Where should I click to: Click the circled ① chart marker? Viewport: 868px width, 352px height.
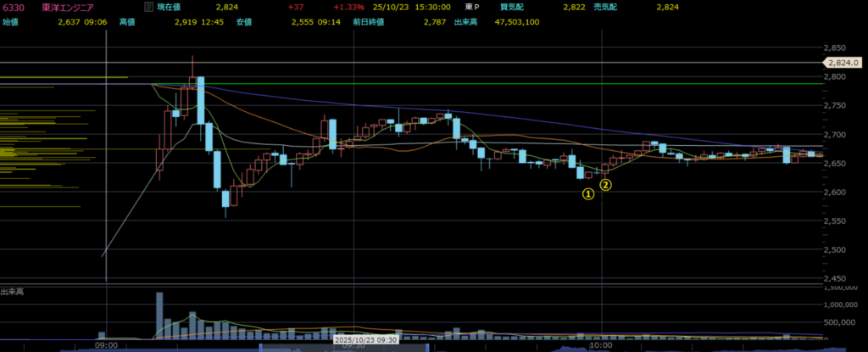click(587, 193)
